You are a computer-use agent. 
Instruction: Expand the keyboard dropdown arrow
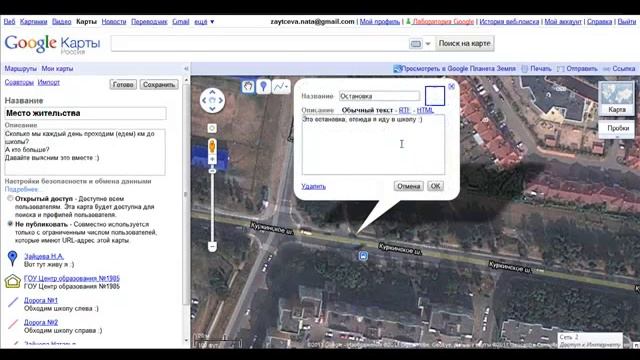[x=428, y=43]
